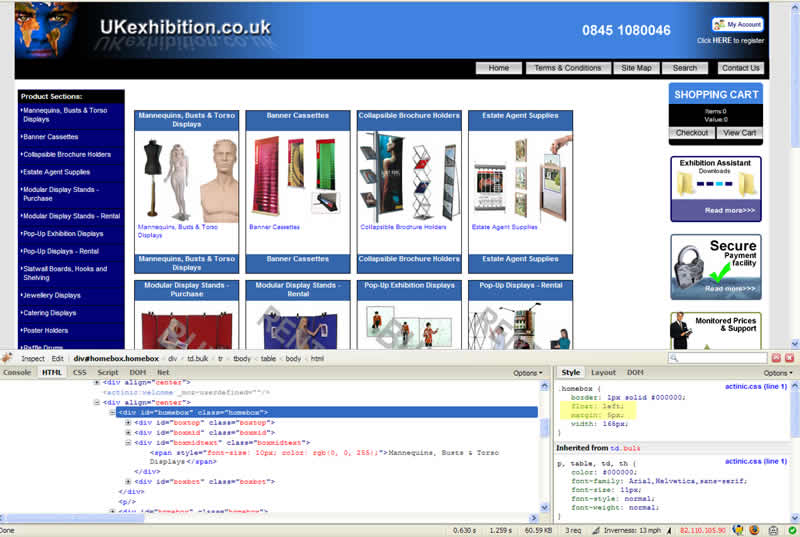Viewport: 800px width, 537px height.
Task: Click the Exhibition Assistant downloads folder banner
Action: click(x=715, y=189)
